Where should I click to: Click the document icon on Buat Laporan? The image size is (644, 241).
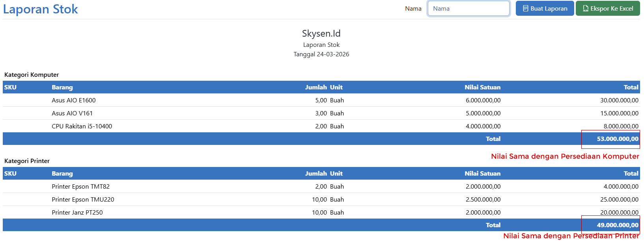[x=525, y=8]
